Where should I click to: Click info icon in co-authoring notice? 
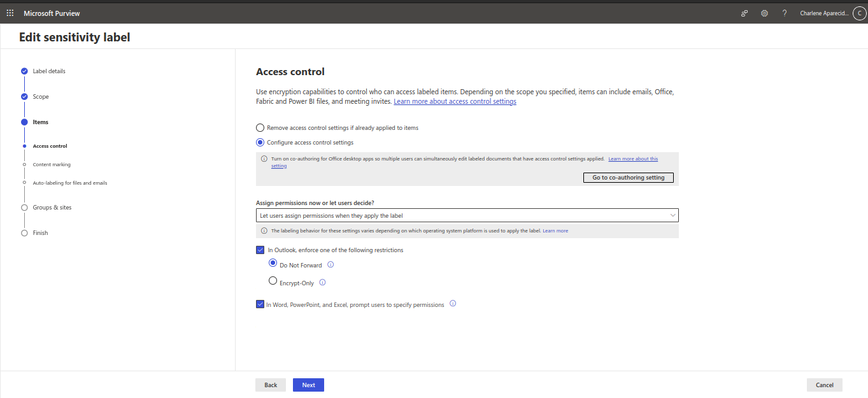[x=264, y=159]
